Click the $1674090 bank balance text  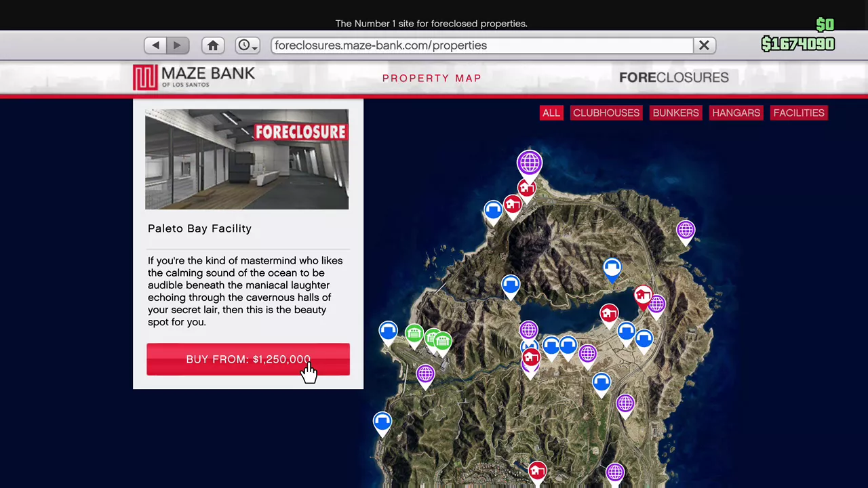(798, 44)
